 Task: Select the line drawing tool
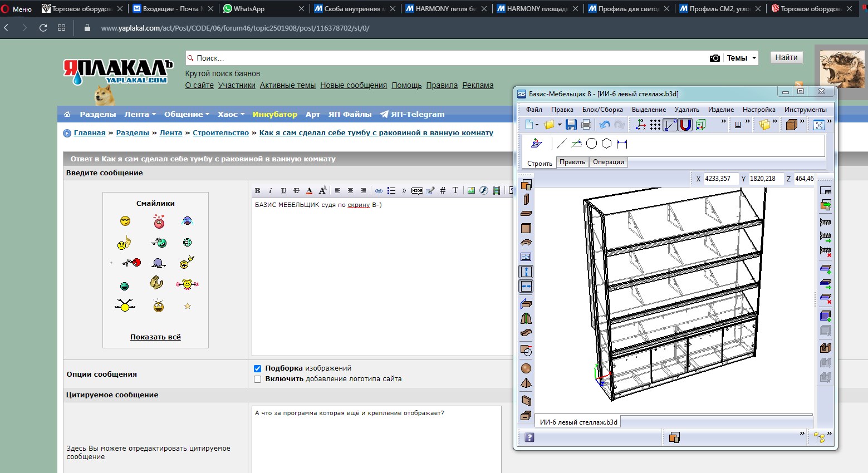click(561, 144)
